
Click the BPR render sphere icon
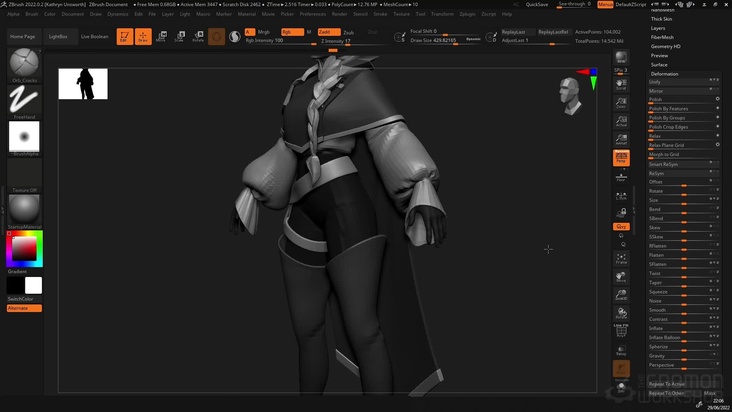pos(621,57)
